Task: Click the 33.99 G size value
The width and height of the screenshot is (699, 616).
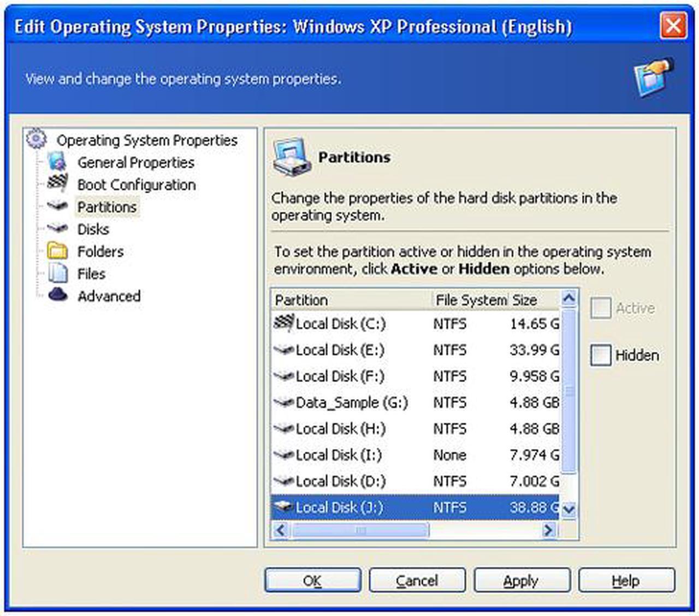Action: click(x=535, y=350)
